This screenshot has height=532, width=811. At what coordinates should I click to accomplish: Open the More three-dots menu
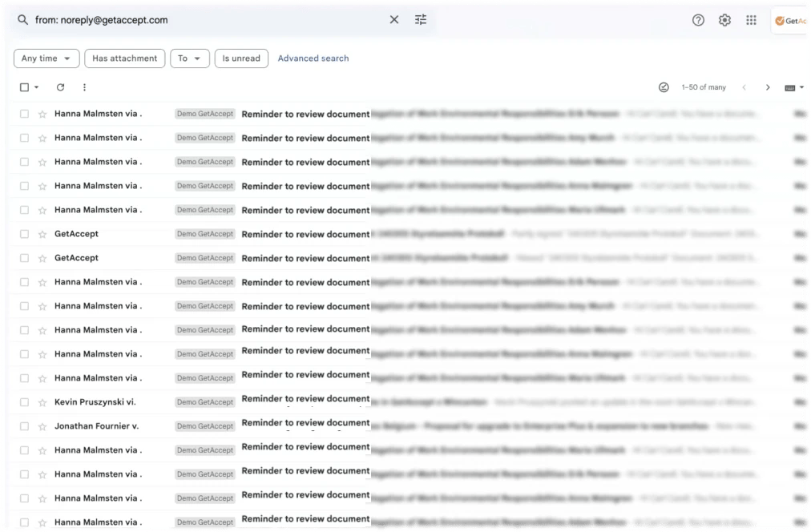(x=84, y=87)
